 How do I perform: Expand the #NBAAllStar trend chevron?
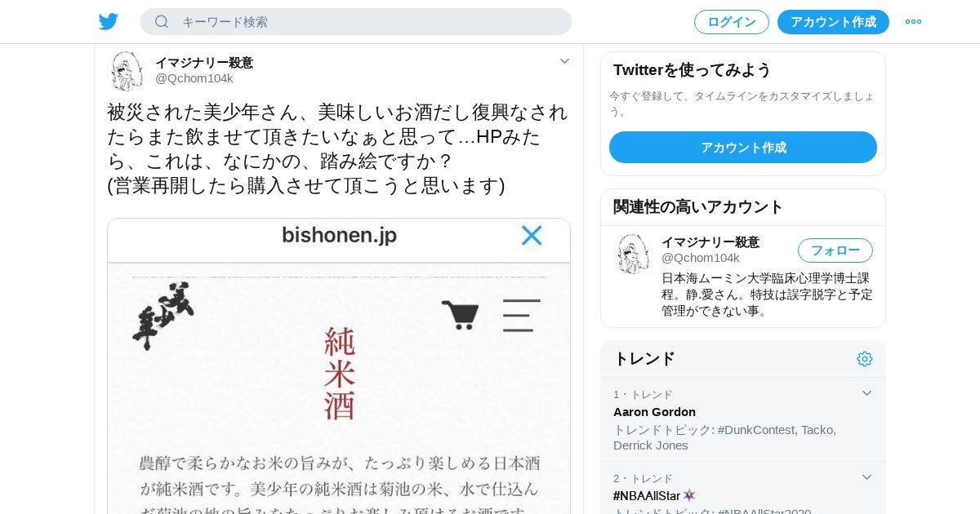coord(866,477)
